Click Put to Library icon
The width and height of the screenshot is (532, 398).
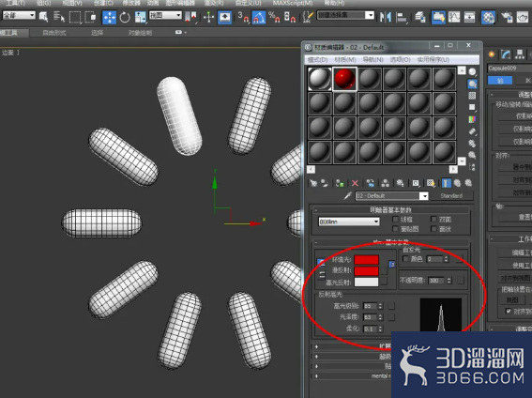pos(400,183)
